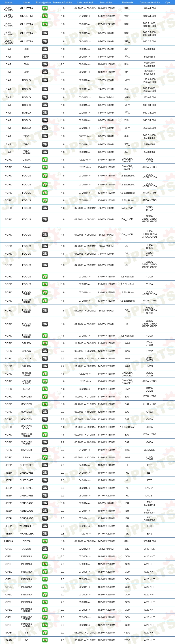Click diesel ON icon for Cherokee 136kW/185KM
175x644 pixels.
click(45, 488)
